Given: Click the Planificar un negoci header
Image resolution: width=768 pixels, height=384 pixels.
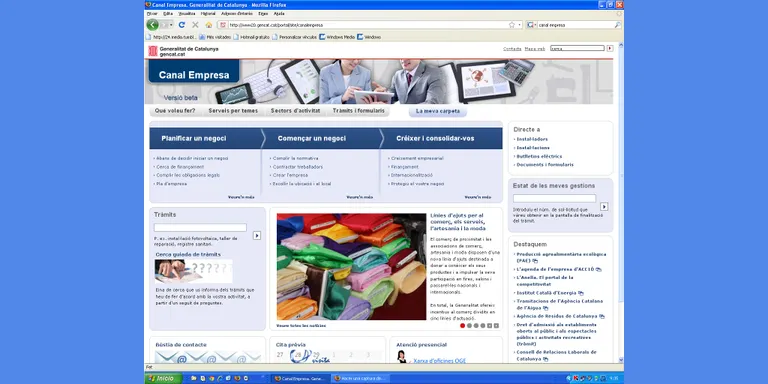Looking at the screenshot, I should [194, 139].
